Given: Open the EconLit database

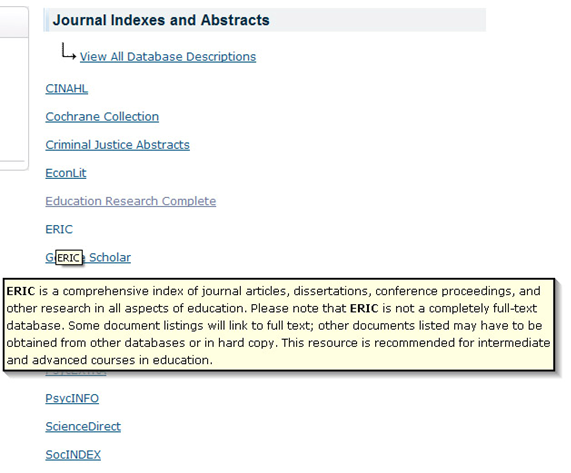Looking at the screenshot, I should (x=66, y=173).
